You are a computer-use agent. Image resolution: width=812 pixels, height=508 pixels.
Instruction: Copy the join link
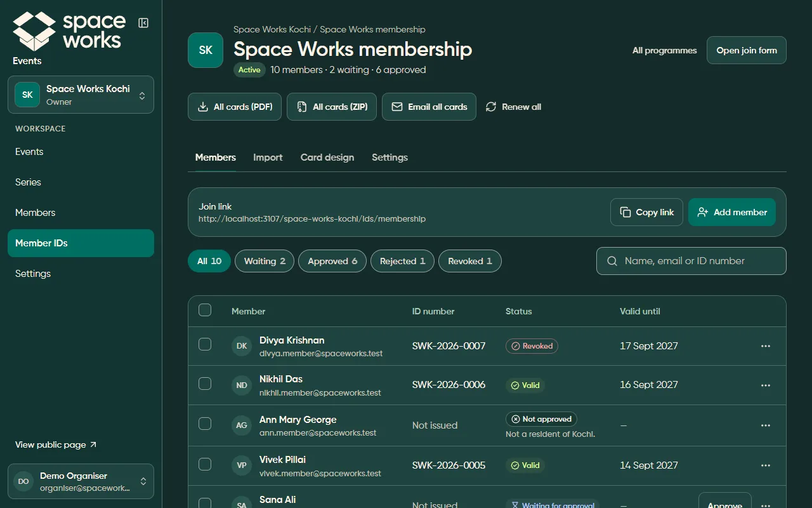[646, 212]
